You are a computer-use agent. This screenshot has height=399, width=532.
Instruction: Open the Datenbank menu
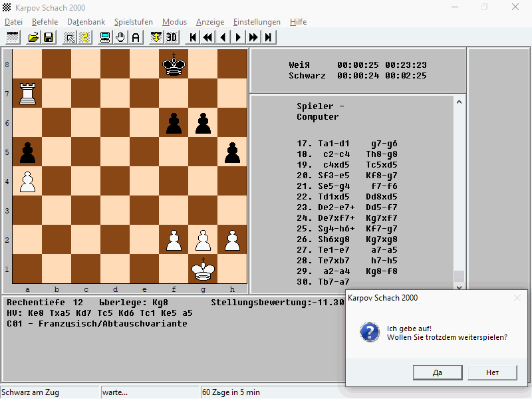86,22
